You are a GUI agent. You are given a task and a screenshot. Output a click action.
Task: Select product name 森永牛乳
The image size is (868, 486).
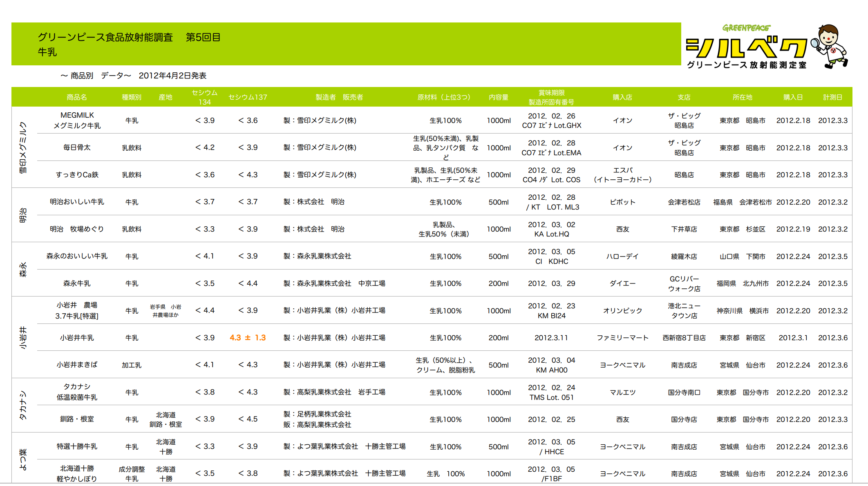(x=77, y=283)
